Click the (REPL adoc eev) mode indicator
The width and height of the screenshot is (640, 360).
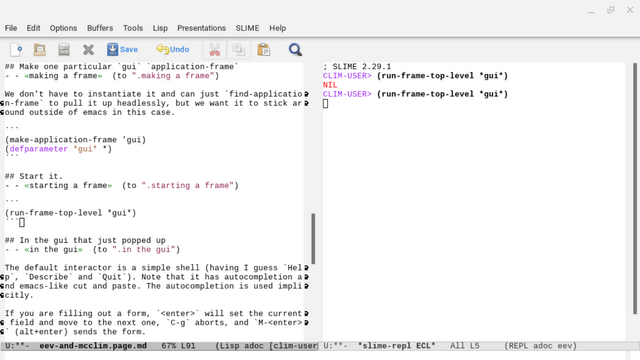click(x=540, y=346)
